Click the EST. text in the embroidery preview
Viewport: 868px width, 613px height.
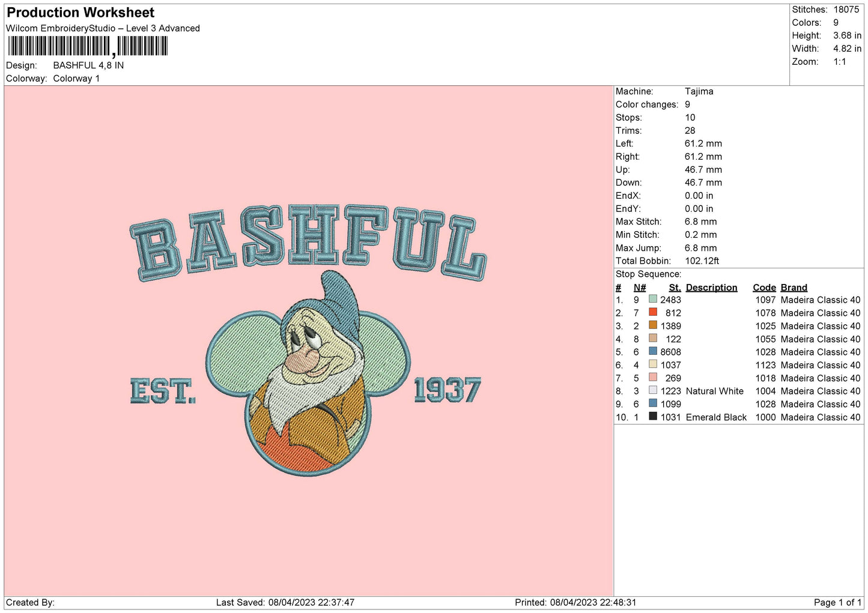163,391
